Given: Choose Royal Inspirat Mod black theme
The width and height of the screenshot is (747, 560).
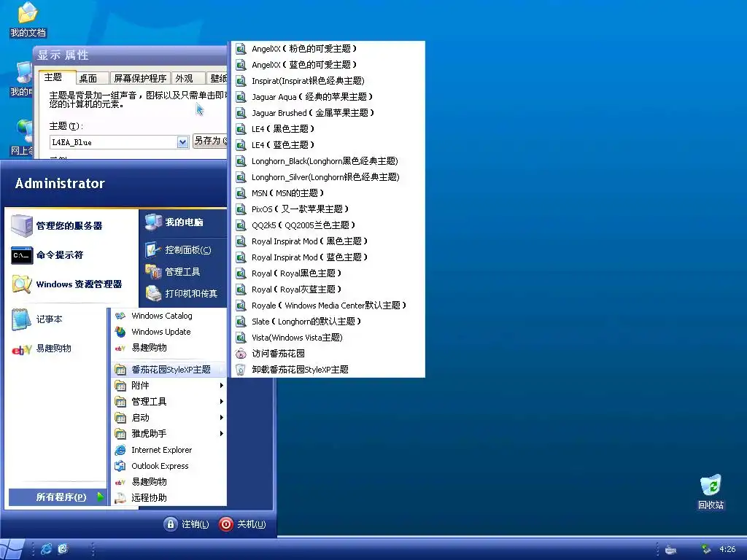Looking at the screenshot, I should click(328, 241).
